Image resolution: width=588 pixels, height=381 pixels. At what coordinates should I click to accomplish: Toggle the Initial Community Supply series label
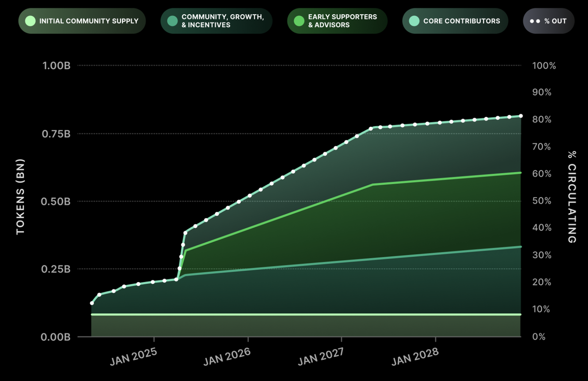pos(89,21)
